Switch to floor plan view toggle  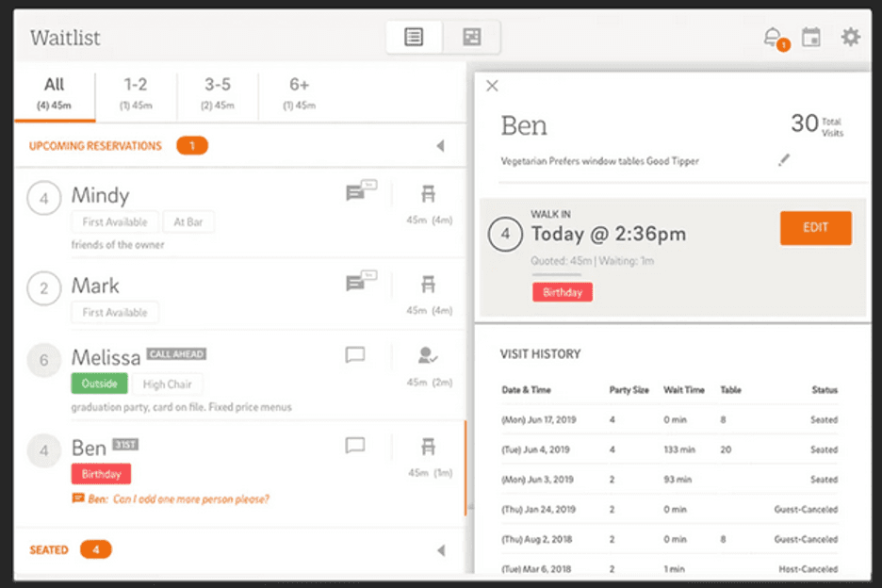[x=471, y=38]
